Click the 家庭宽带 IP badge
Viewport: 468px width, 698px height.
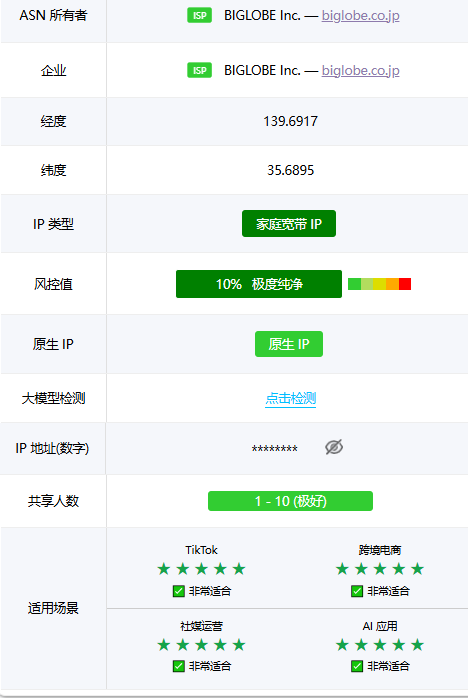coord(289,223)
